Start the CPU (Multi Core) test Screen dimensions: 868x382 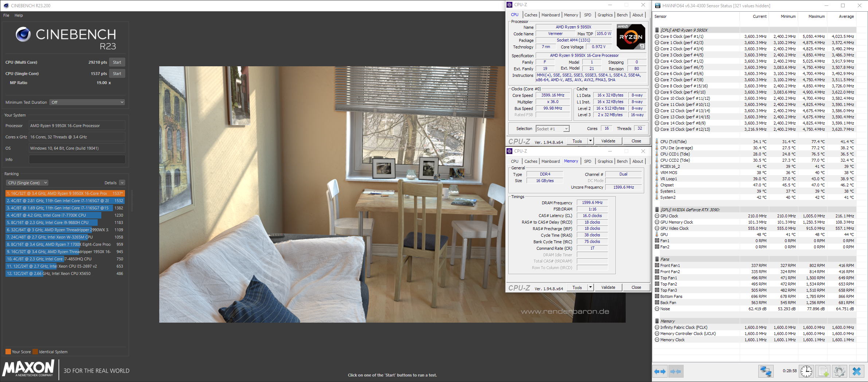tap(117, 62)
